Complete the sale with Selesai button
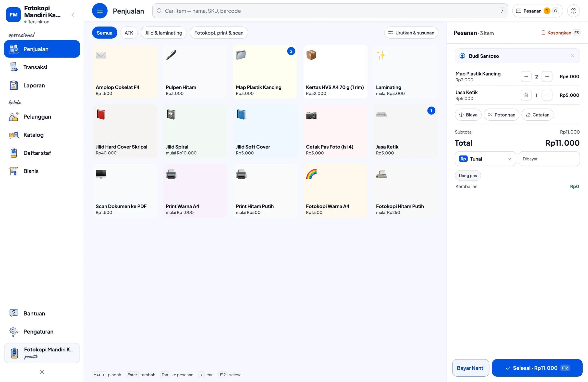This screenshot has height=382, width=588. pos(537,368)
